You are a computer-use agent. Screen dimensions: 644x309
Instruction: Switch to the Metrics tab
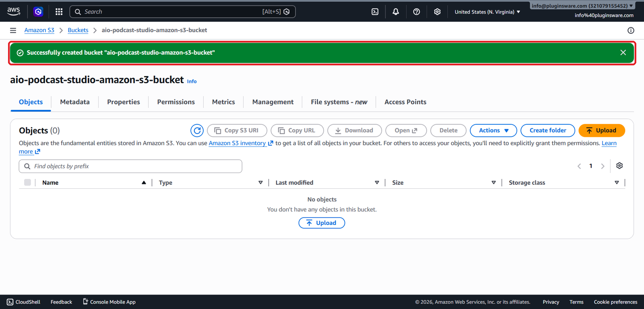tap(223, 102)
